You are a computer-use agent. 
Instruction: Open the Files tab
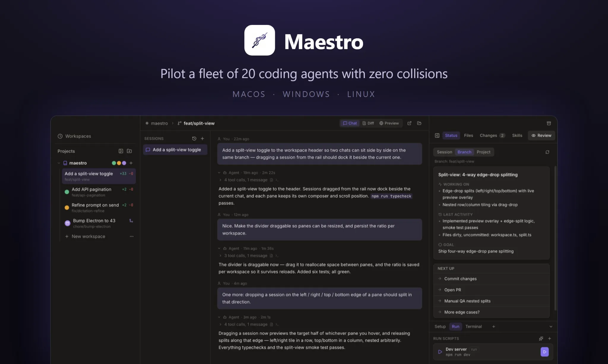[x=468, y=135]
